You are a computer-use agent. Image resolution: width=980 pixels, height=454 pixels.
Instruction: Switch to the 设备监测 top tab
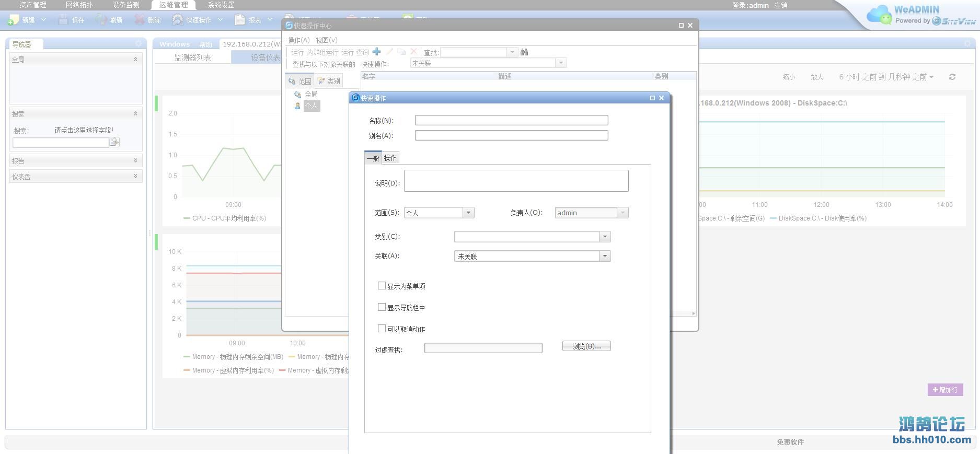point(126,5)
